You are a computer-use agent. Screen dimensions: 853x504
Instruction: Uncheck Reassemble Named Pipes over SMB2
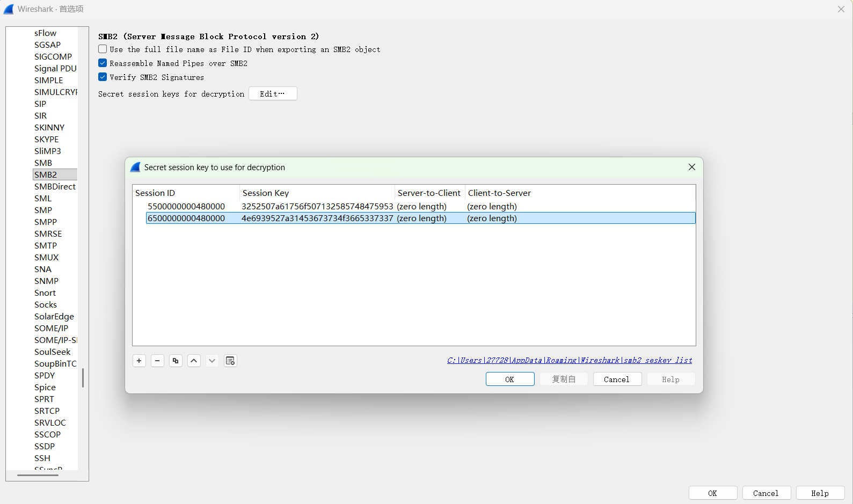pos(103,63)
